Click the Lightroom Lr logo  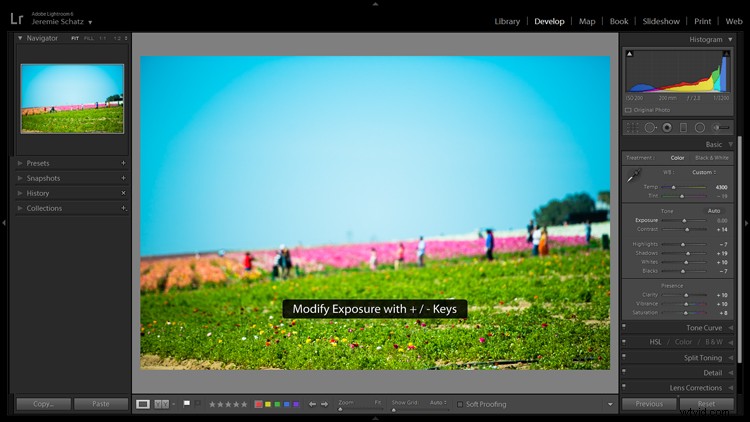[x=17, y=18]
